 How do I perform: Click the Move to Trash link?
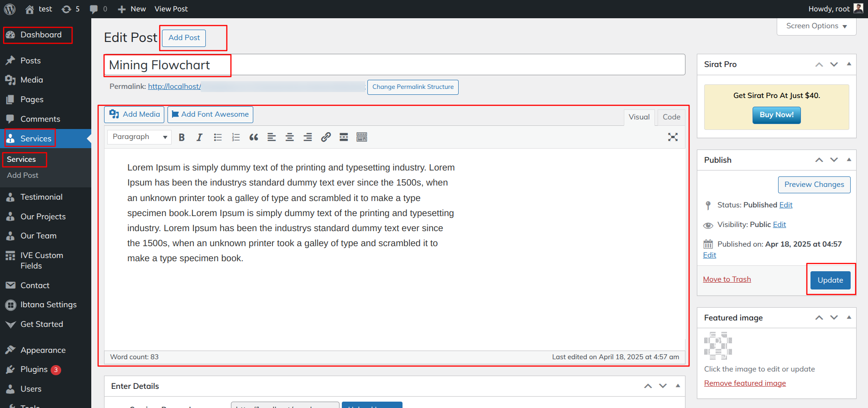click(727, 279)
